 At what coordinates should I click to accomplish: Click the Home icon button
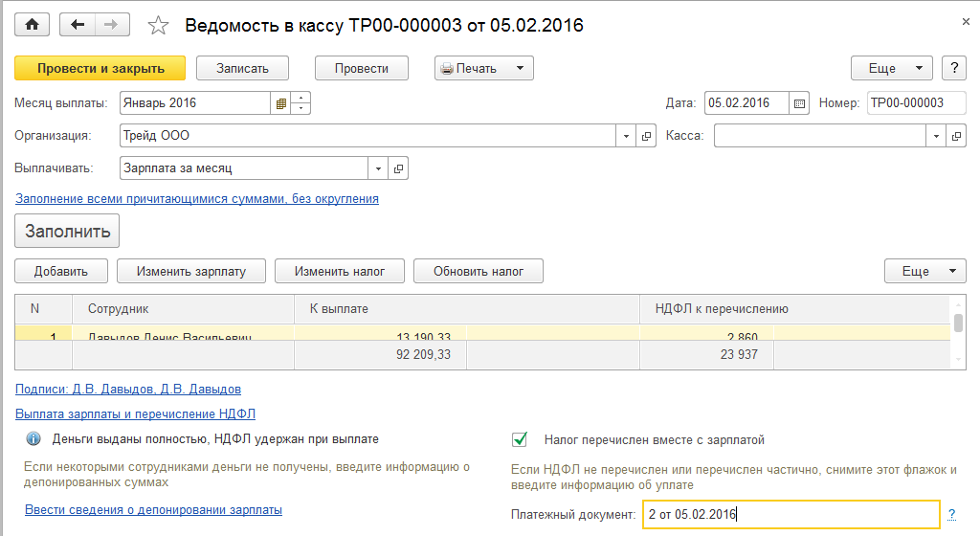[33, 25]
